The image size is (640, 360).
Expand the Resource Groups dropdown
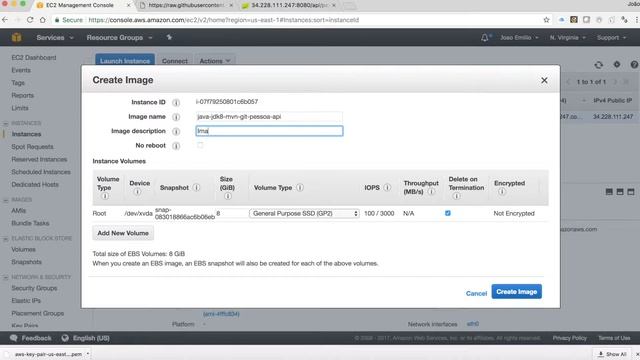(x=119, y=38)
